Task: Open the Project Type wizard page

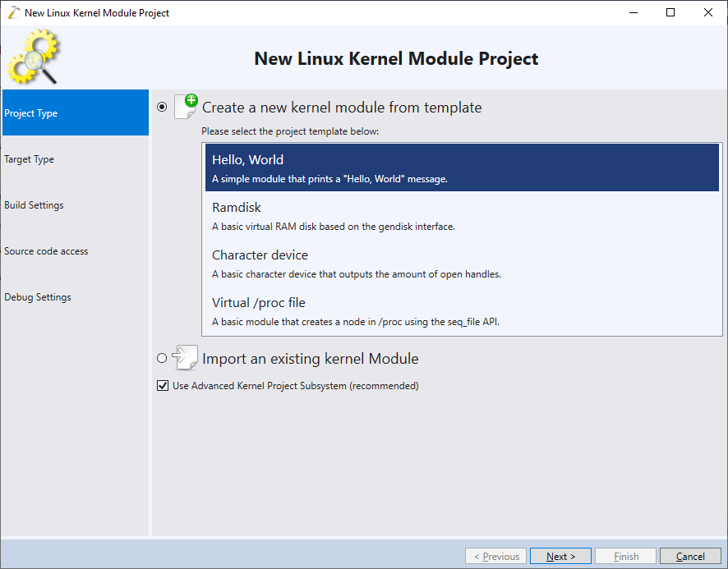Action: (76, 112)
